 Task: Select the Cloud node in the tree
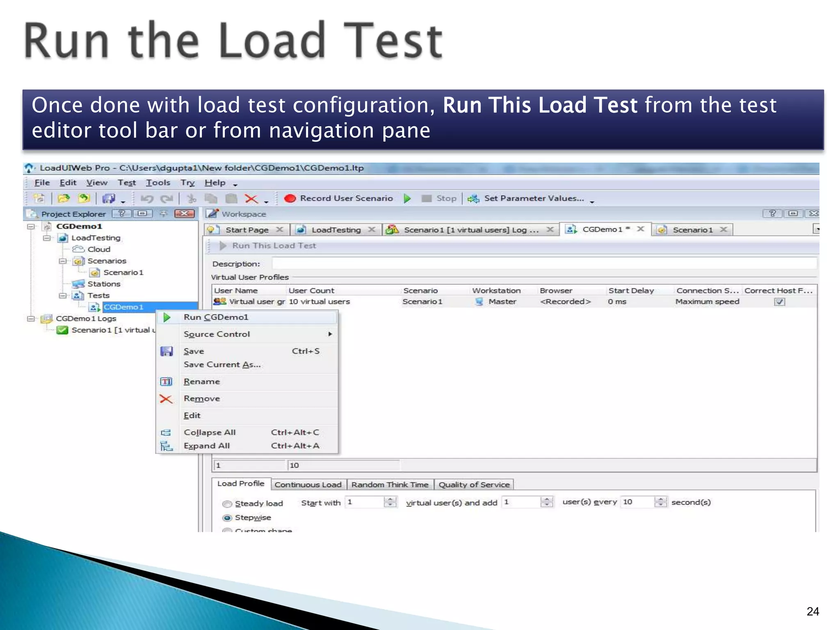[x=99, y=249]
